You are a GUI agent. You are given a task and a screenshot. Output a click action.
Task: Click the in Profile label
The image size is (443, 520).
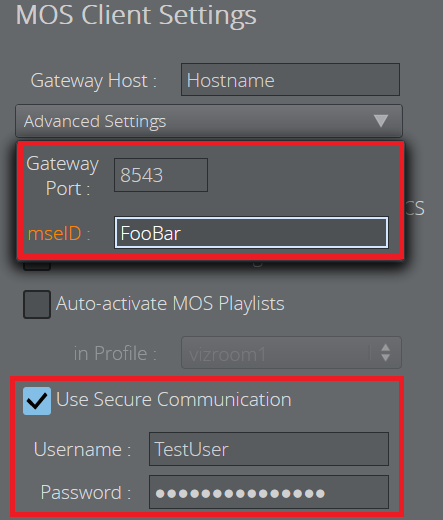pos(115,353)
